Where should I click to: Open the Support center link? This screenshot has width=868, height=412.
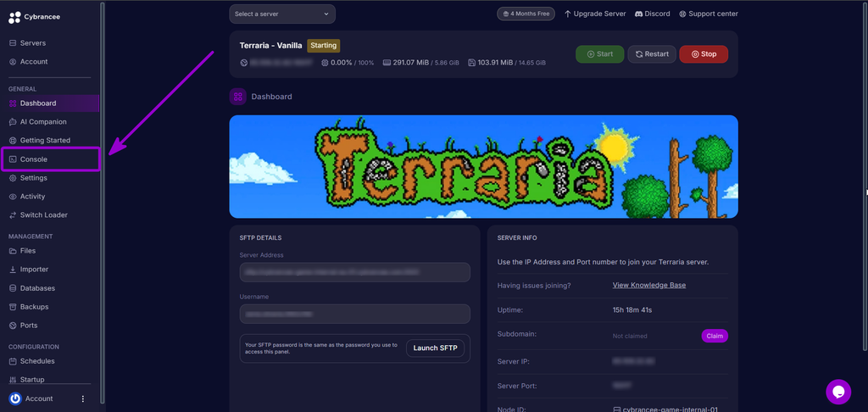click(709, 14)
